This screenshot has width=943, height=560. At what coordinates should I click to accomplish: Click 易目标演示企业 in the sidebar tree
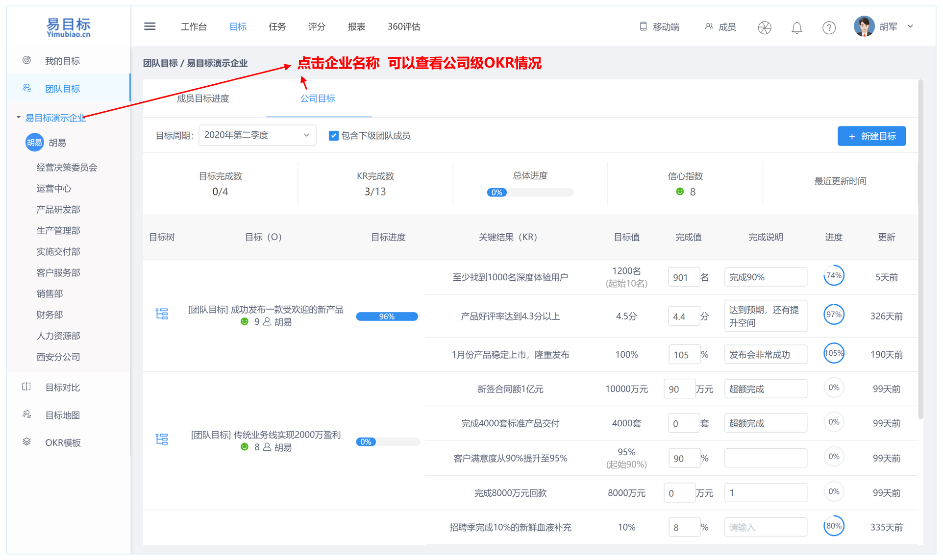pos(55,118)
